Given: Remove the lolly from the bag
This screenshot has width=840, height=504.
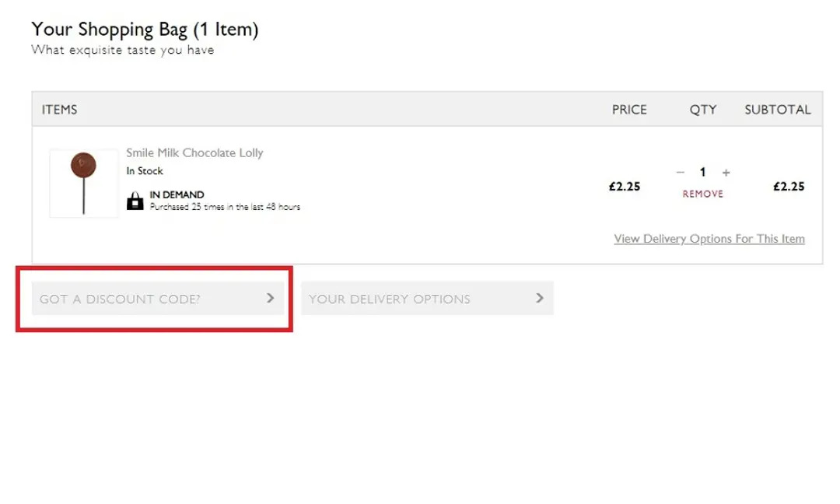Looking at the screenshot, I should [702, 194].
